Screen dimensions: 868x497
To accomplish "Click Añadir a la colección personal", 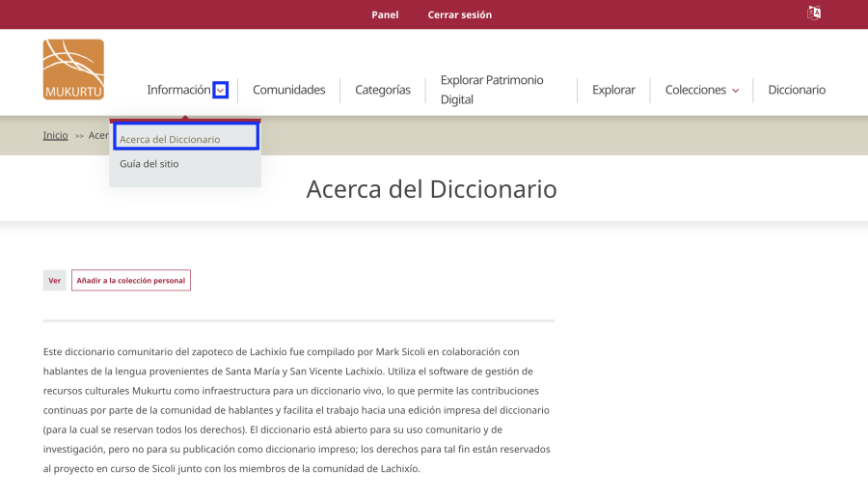I will pyautogui.click(x=130, y=281).
